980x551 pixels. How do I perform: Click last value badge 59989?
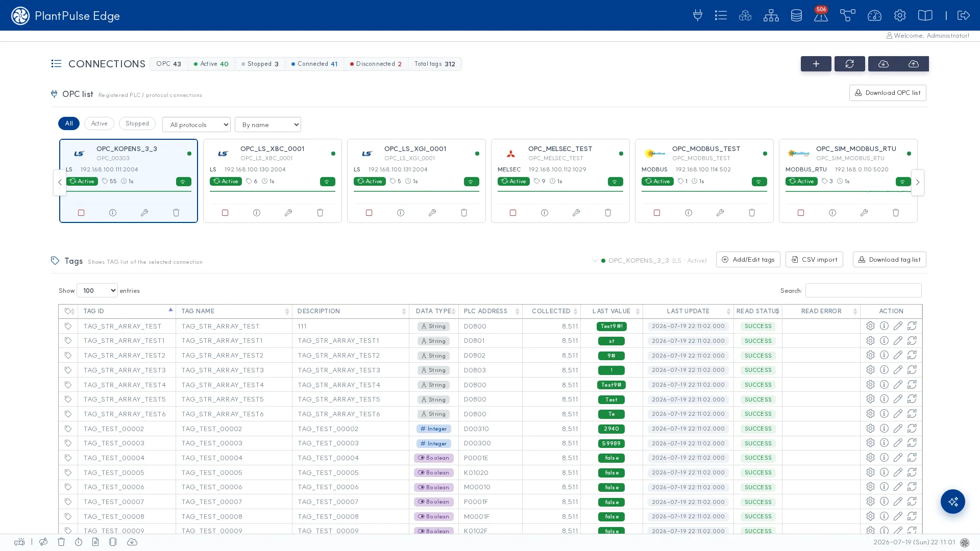coord(611,443)
